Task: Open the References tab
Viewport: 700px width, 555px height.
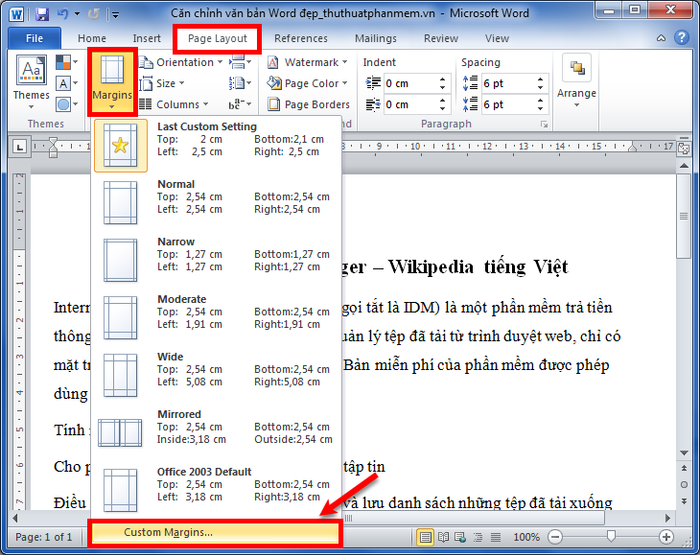Action: (x=300, y=38)
